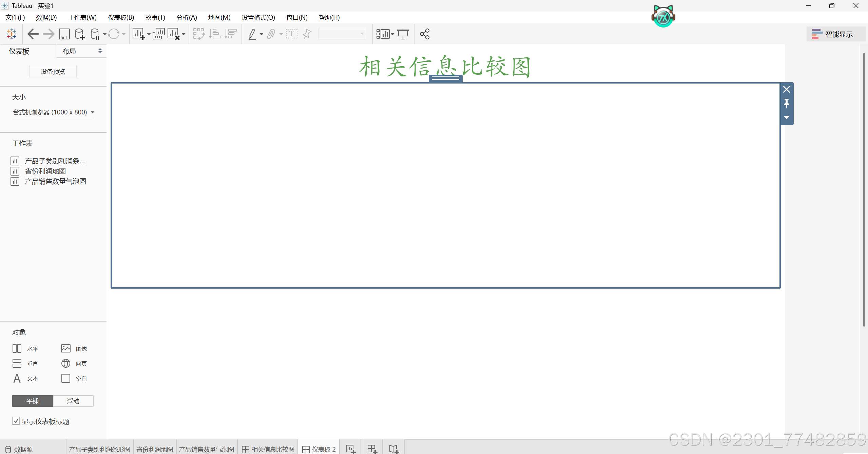The height and width of the screenshot is (454, 868).
Task: Click the 智能显示 button
Action: click(835, 34)
